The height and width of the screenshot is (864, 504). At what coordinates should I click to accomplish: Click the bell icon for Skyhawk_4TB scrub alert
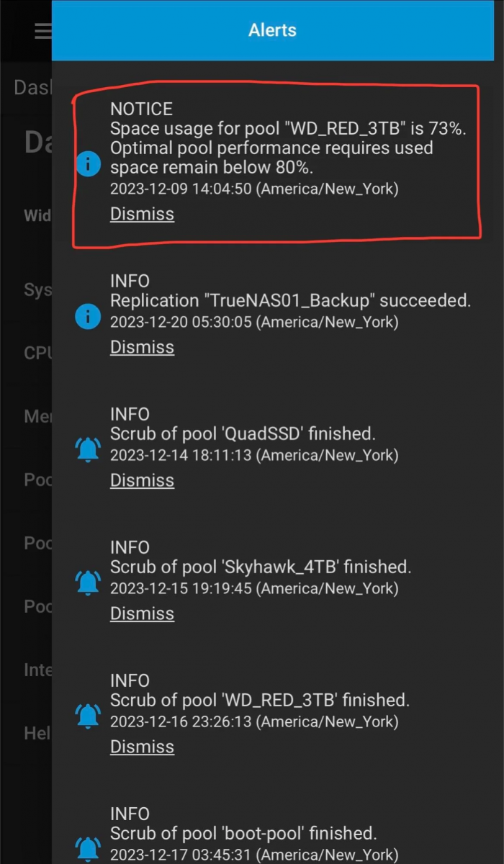[x=88, y=582]
